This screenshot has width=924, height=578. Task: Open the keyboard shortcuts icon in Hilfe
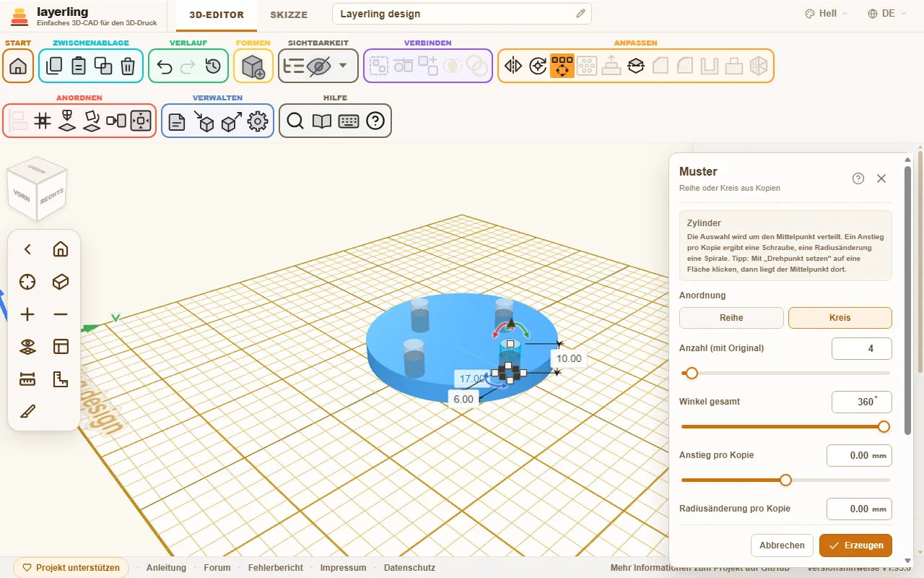[349, 121]
